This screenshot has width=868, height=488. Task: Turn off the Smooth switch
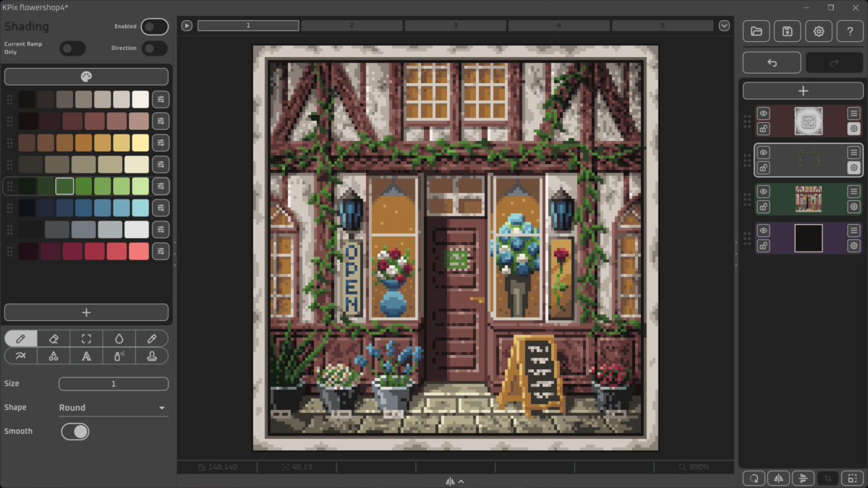pyautogui.click(x=75, y=432)
